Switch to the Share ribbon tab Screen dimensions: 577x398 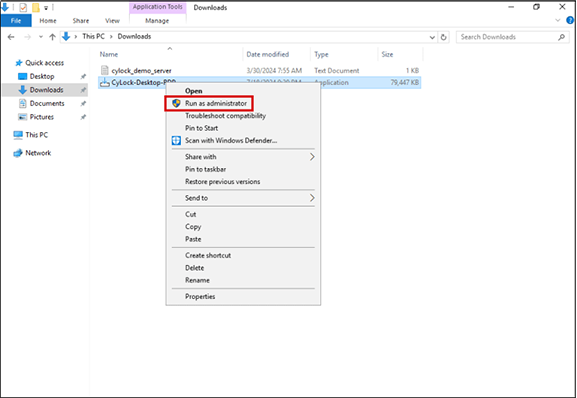[81, 21]
